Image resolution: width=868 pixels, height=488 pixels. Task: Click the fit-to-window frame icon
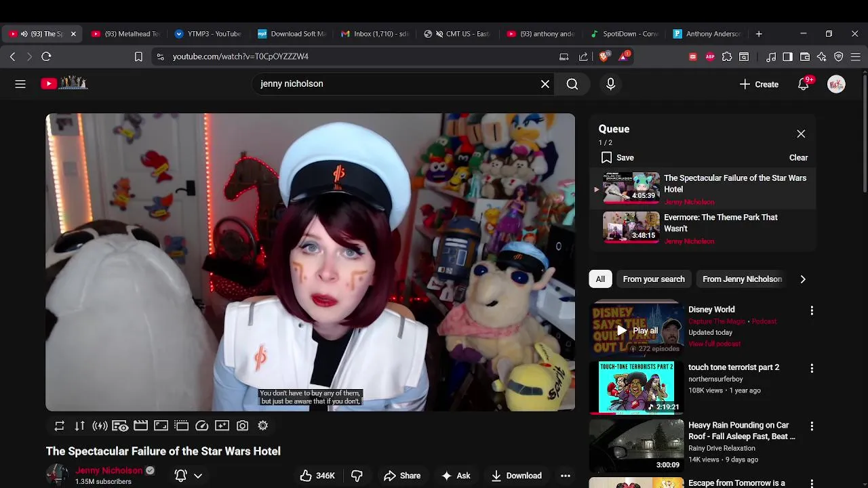coord(161,426)
